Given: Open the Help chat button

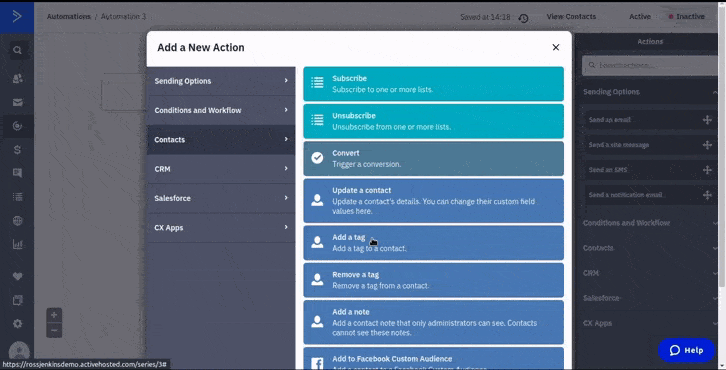Looking at the screenshot, I should 686,350.
